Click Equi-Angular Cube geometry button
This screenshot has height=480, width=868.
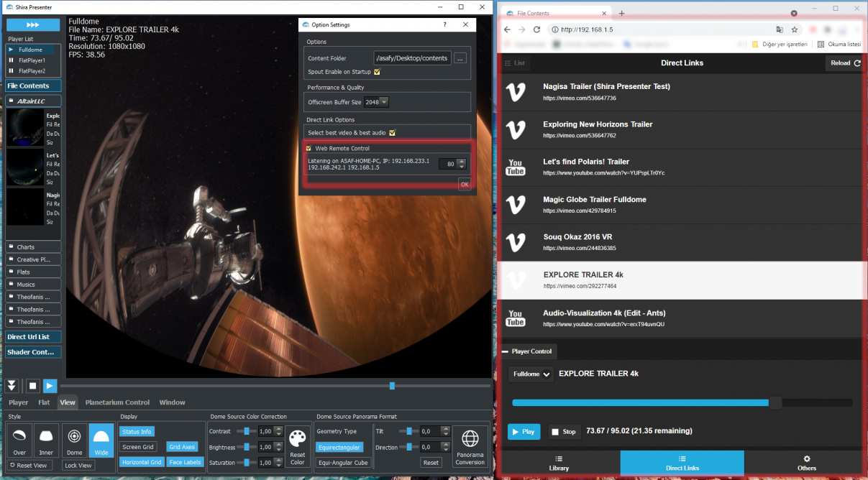[342, 462]
